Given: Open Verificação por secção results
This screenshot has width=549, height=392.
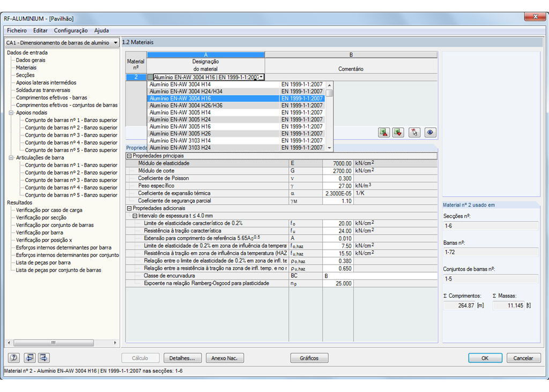Looking at the screenshot, I should [41, 217].
